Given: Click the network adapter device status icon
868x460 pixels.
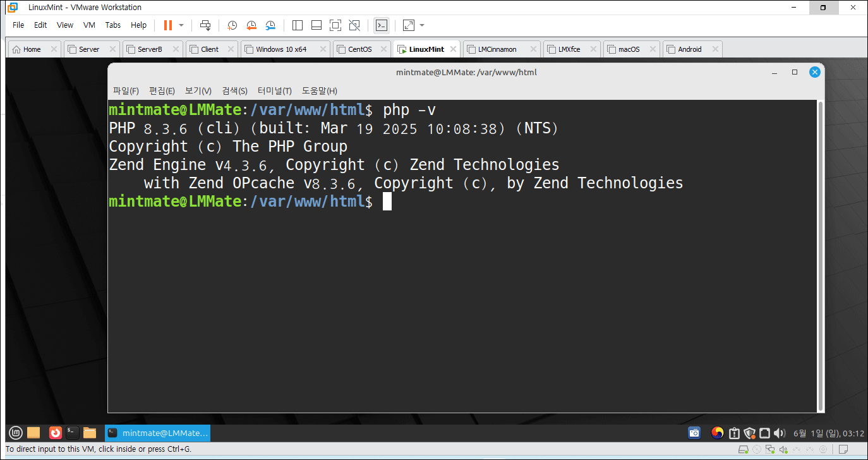Looking at the screenshot, I should pos(769,449).
